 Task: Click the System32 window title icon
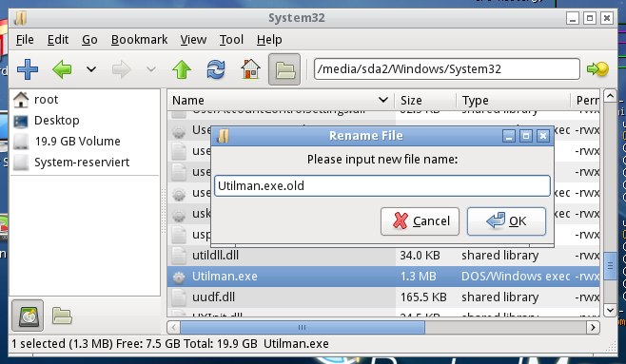20,18
